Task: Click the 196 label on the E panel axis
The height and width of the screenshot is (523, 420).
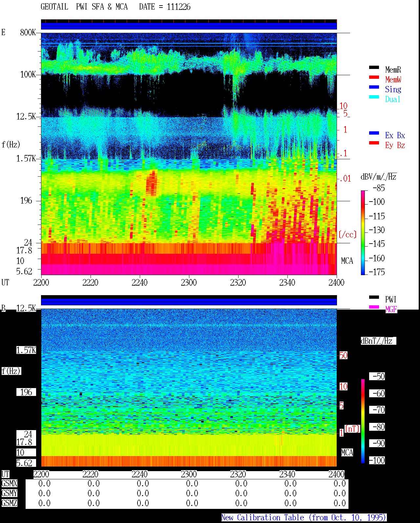Action: point(26,200)
